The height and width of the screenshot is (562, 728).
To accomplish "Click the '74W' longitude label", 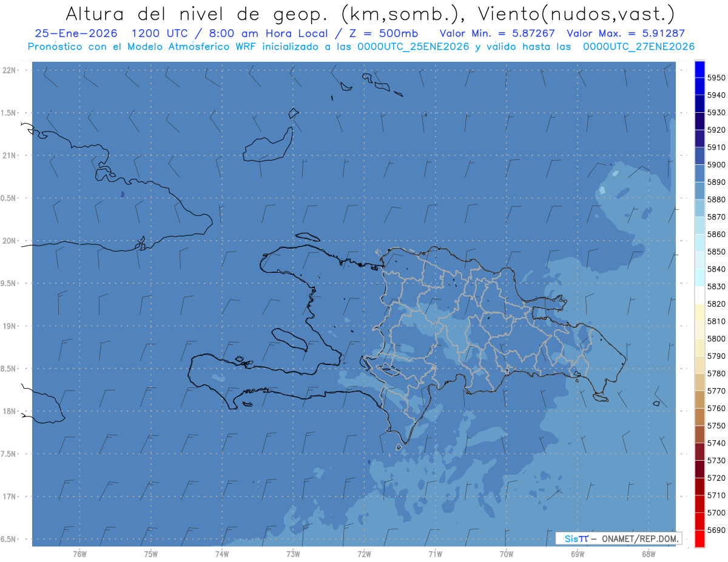I will click(x=221, y=554).
